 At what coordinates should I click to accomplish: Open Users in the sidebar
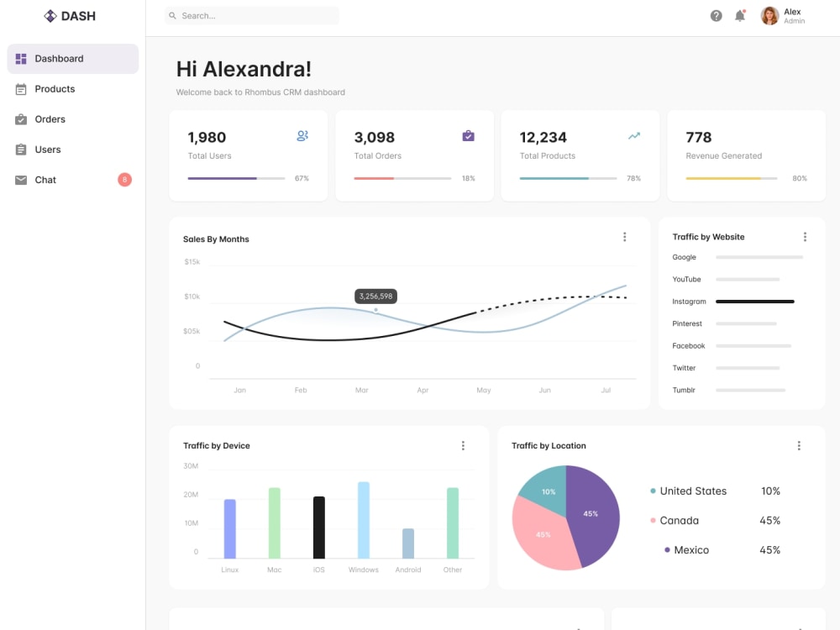pyautogui.click(x=73, y=150)
